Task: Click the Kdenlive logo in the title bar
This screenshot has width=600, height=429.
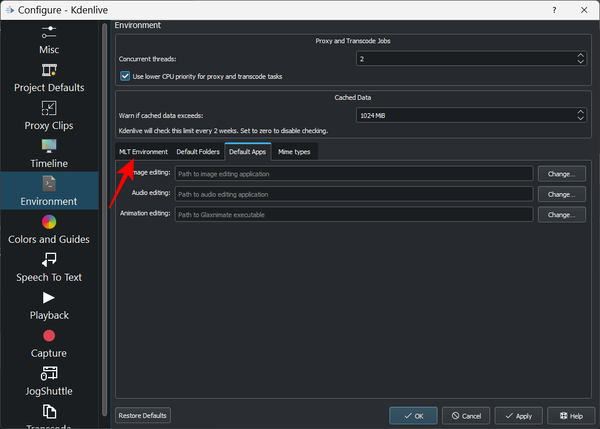Action: [x=9, y=10]
